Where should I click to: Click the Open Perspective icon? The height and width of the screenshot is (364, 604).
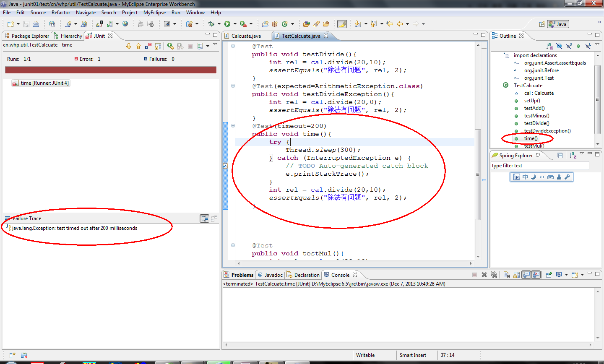(x=542, y=24)
